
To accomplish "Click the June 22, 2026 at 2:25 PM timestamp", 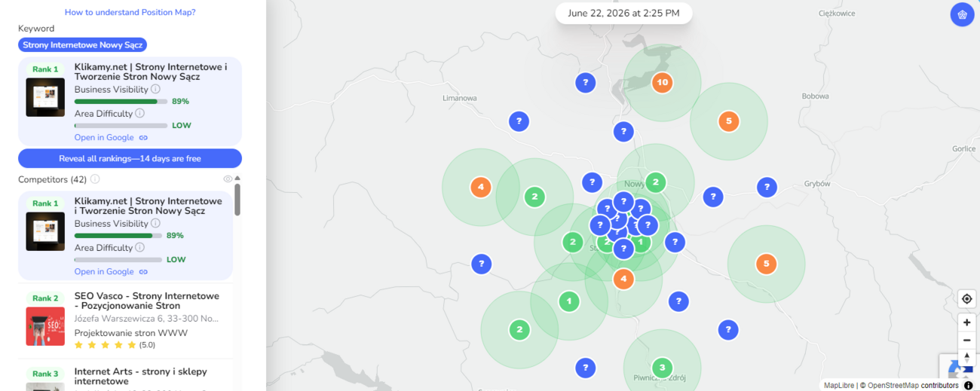I will coord(623,14).
